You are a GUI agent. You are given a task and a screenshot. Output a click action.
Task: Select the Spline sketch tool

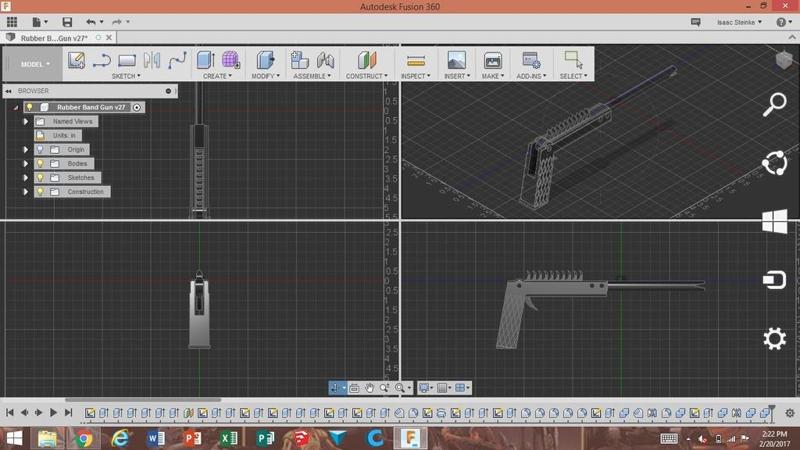point(177,60)
